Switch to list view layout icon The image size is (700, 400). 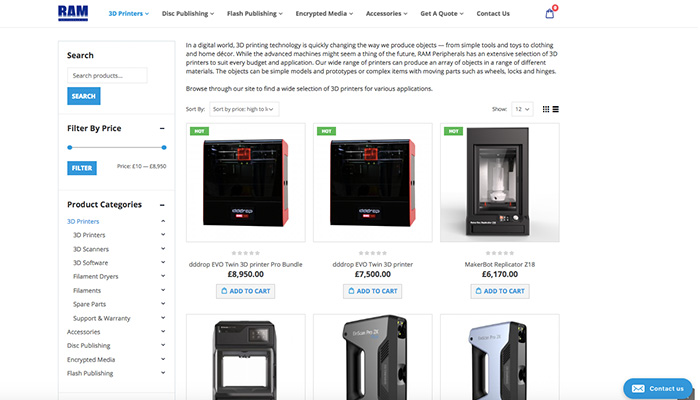555,109
